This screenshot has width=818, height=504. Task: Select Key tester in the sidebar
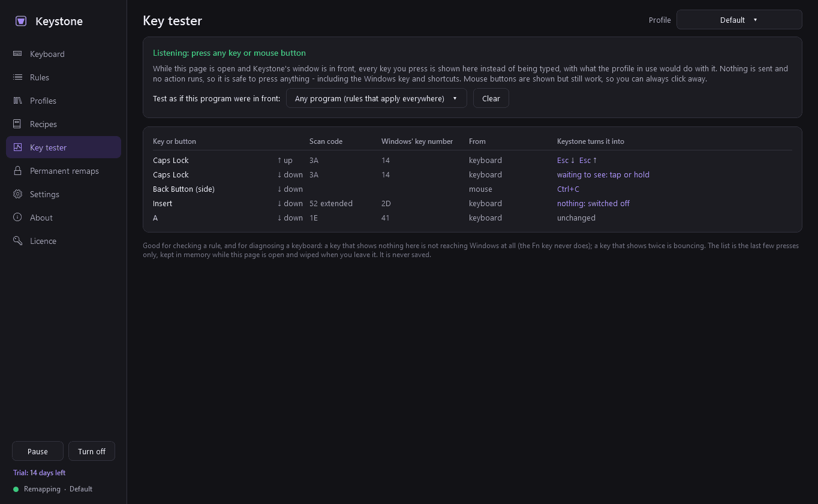coord(64,147)
